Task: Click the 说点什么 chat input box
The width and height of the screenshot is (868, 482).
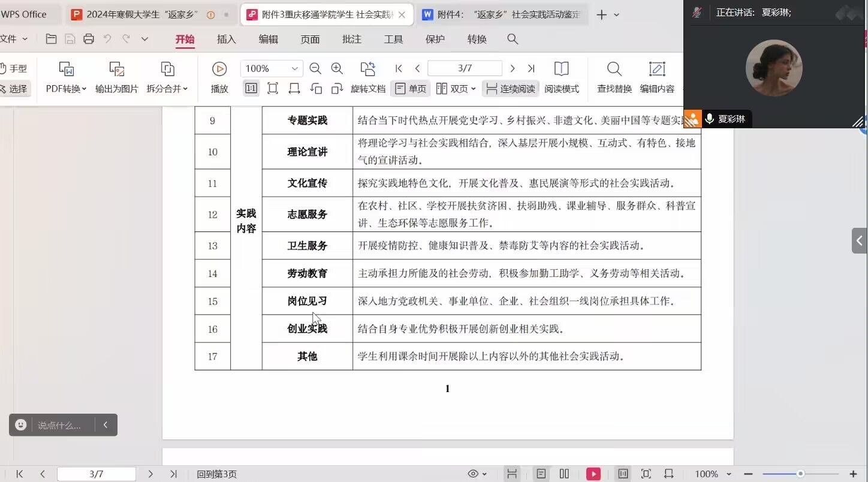Action: pos(59,425)
